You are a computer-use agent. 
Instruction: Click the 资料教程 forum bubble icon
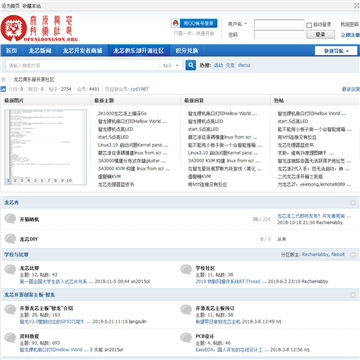click(x=10, y=338)
